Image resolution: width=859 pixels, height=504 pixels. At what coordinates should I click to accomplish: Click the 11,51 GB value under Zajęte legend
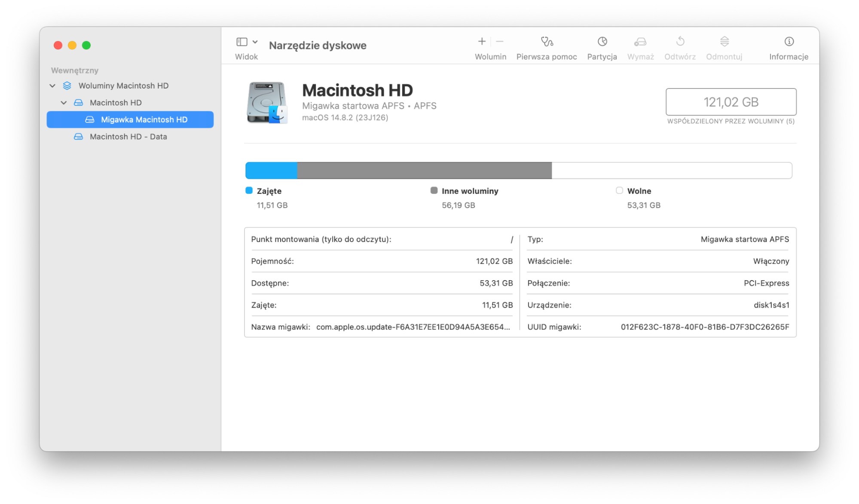click(x=272, y=205)
